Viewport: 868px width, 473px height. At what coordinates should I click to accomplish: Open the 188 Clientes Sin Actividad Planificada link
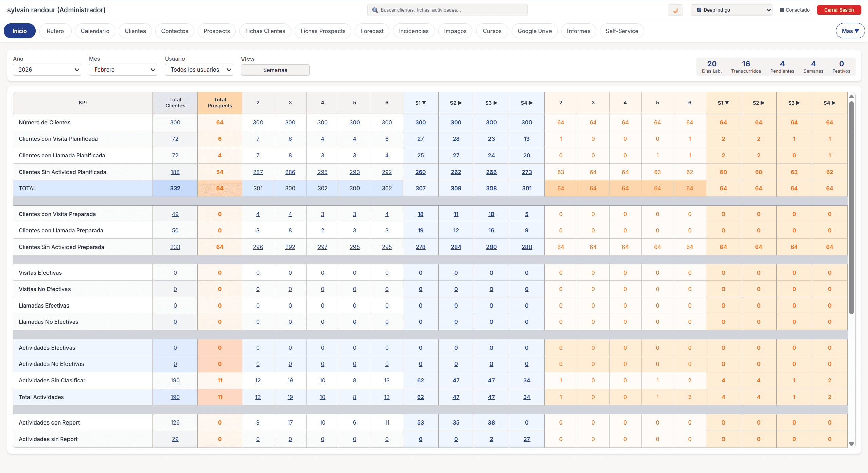pyautogui.click(x=175, y=172)
